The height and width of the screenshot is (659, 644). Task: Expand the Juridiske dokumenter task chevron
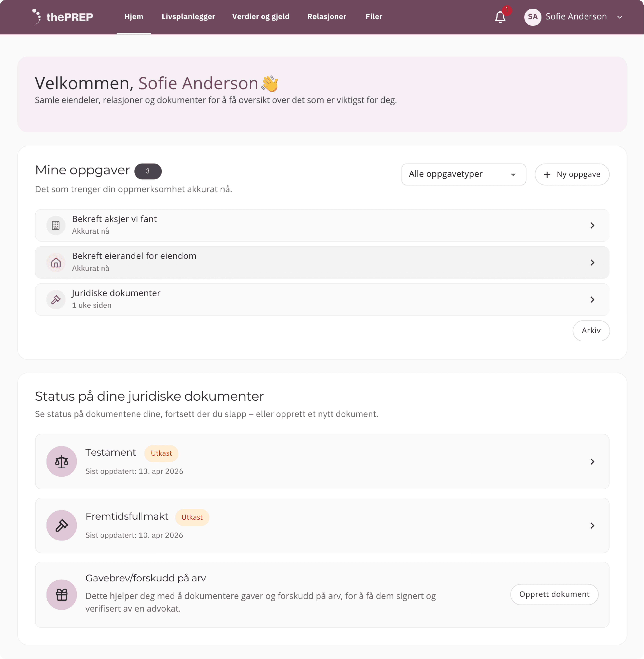[592, 300]
